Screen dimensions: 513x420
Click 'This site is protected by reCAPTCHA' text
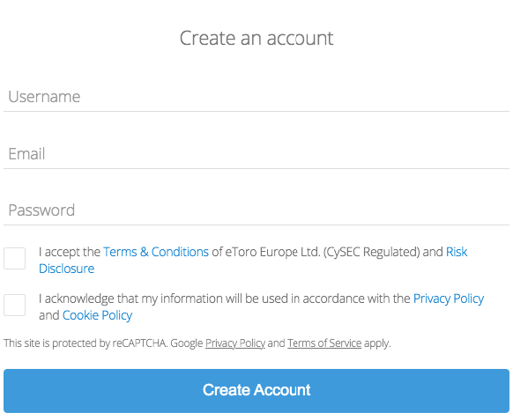pyautogui.click(x=85, y=343)
